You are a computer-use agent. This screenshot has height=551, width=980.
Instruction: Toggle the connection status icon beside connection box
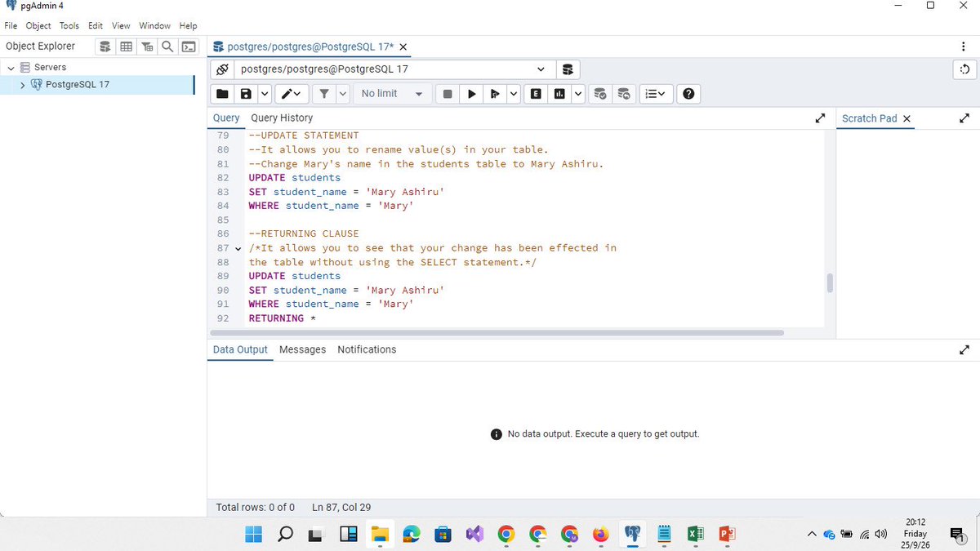[222, 69]
